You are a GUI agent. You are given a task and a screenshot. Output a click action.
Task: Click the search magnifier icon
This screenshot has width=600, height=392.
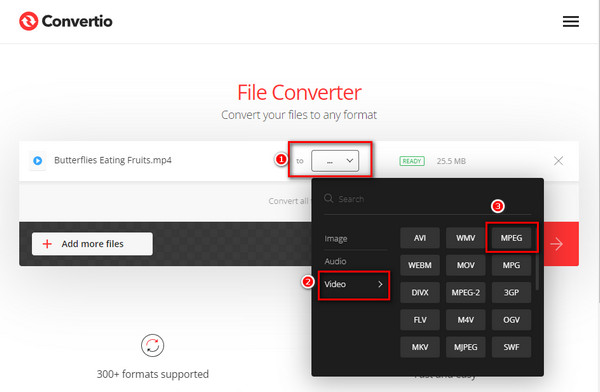[329, 198]
